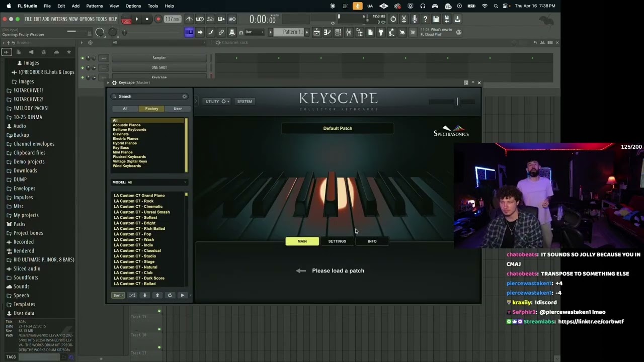The image size is (644, 362).
Task: Click the render/export download icon
Action: [x=457, y=19]
